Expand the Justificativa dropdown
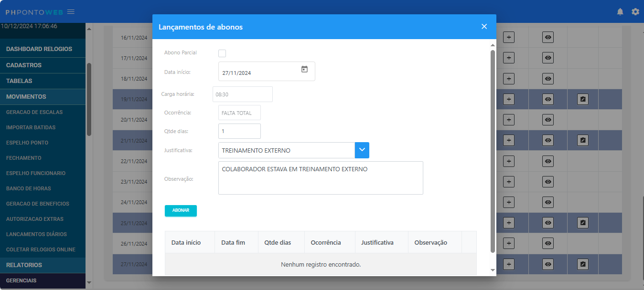644x290 pixels. click(362, 150)
